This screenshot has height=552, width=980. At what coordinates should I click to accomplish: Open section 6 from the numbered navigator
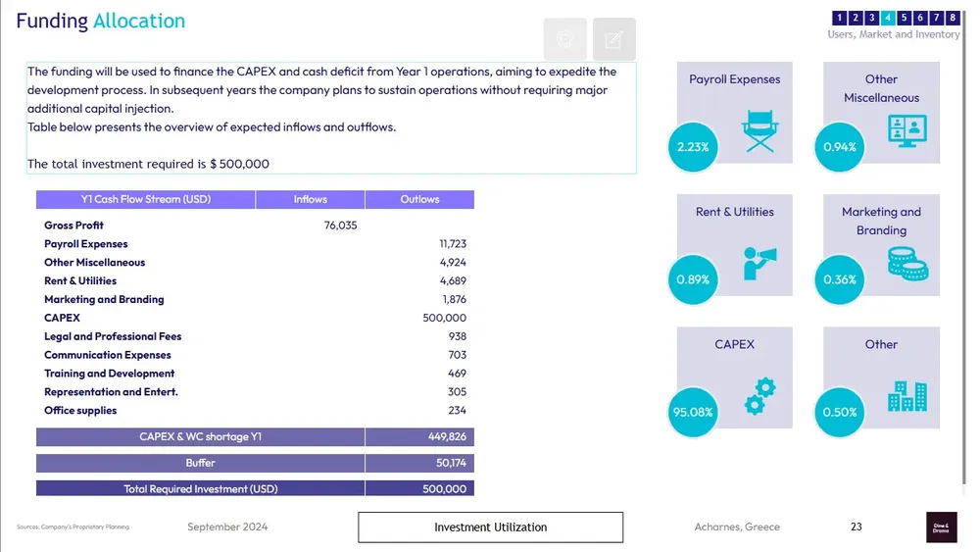click(x=920, y=18)
